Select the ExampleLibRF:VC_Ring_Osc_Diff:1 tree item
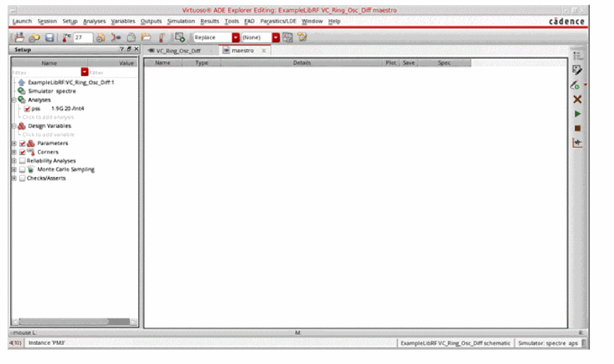The width and height of the screenshot is (614, 364). [71, 83]
